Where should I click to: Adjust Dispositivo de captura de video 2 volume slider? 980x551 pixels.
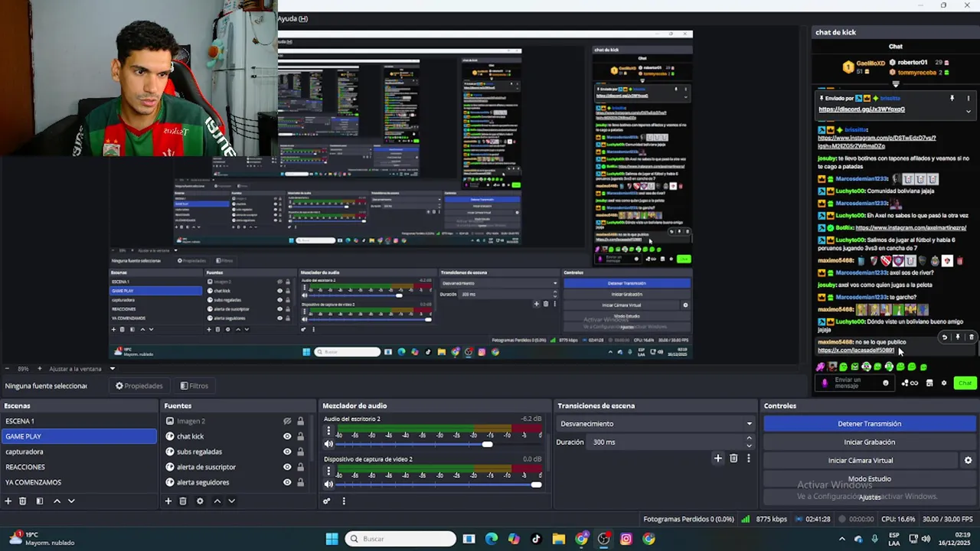point(535,484)
